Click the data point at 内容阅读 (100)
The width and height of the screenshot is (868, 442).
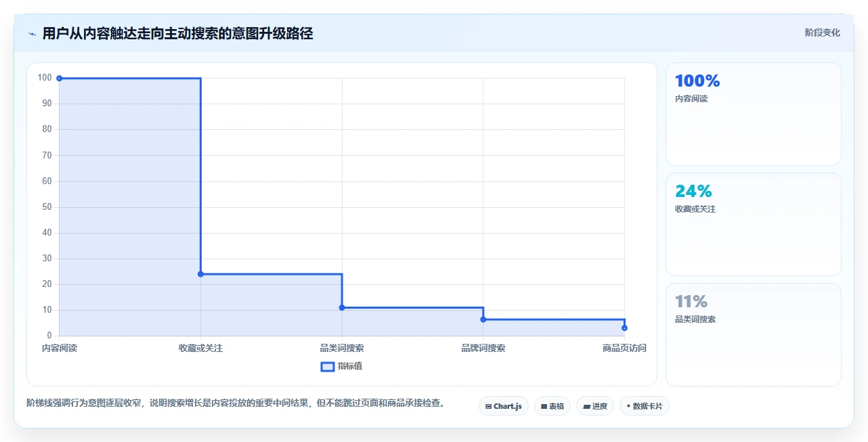tap(60, 79)
